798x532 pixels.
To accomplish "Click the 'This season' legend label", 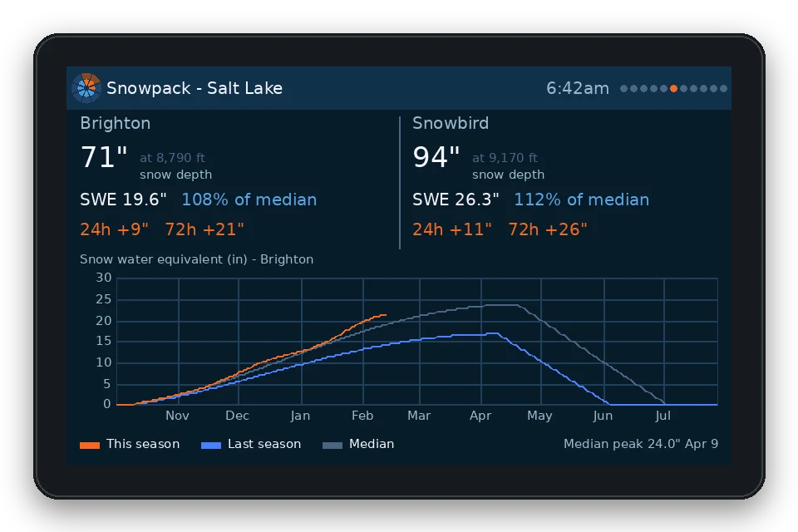I will click(143, 444).
